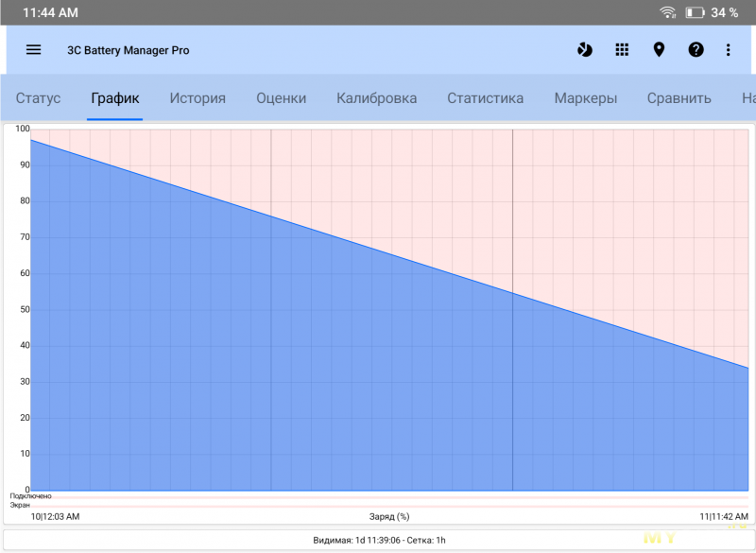
Task: Open the Сравнить tab
Action: click(x=679, y=98)
